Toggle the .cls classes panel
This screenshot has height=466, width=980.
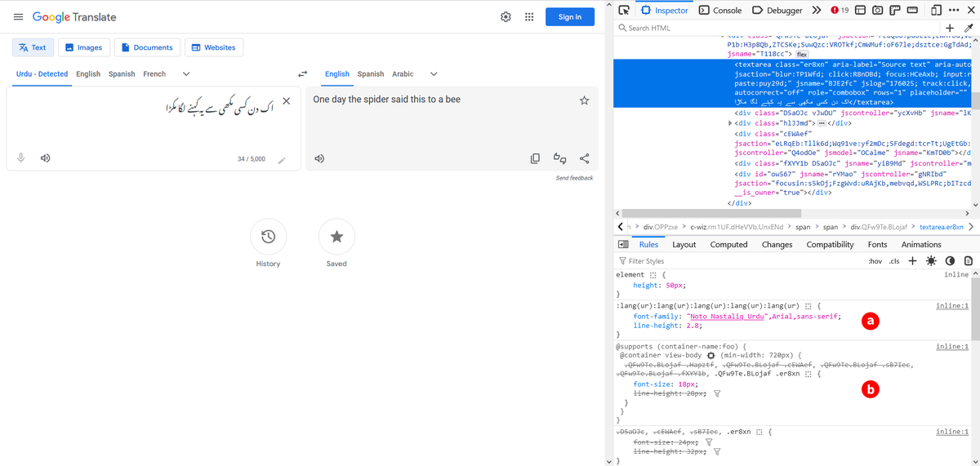894,261
